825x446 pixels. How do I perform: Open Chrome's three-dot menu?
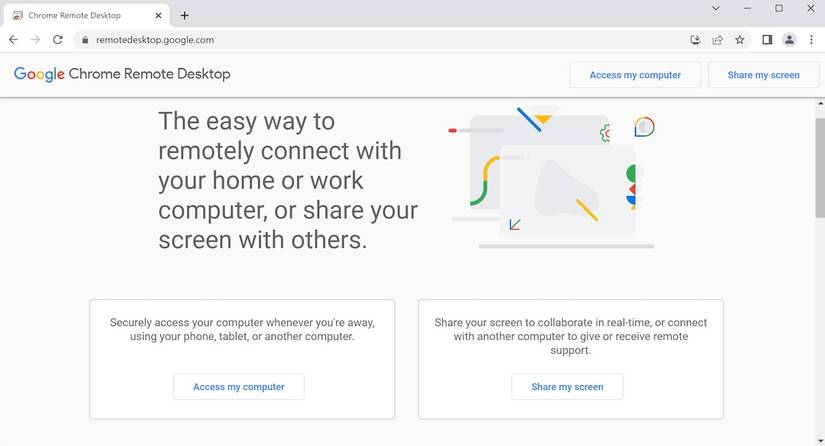(811, 40)
